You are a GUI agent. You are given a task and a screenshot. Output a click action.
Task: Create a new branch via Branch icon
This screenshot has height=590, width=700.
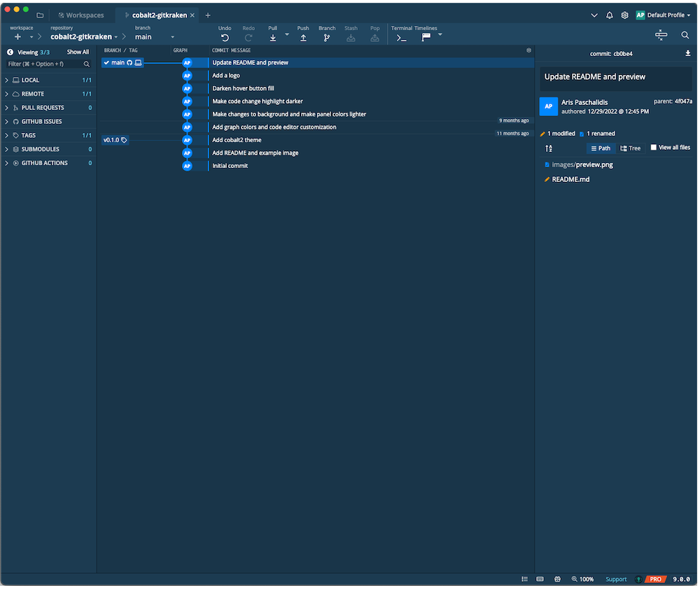tap(328, 38)
